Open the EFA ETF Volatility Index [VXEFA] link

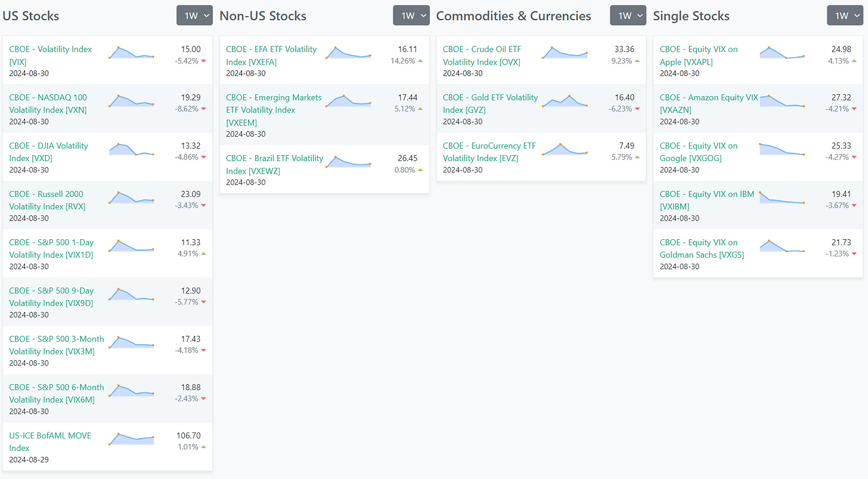pos(272,55)
